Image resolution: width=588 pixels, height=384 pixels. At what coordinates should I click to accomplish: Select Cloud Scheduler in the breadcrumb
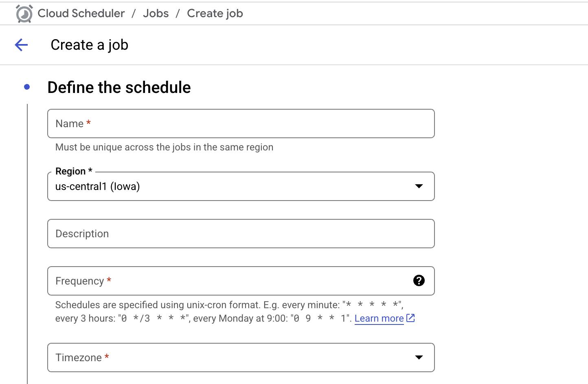click(x=81, y=13)
